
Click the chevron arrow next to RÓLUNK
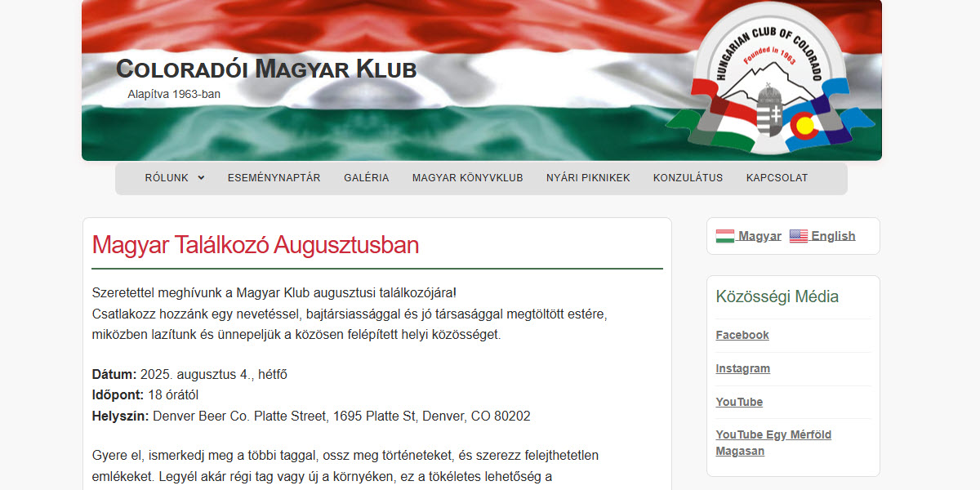click(x=201, y=177)
